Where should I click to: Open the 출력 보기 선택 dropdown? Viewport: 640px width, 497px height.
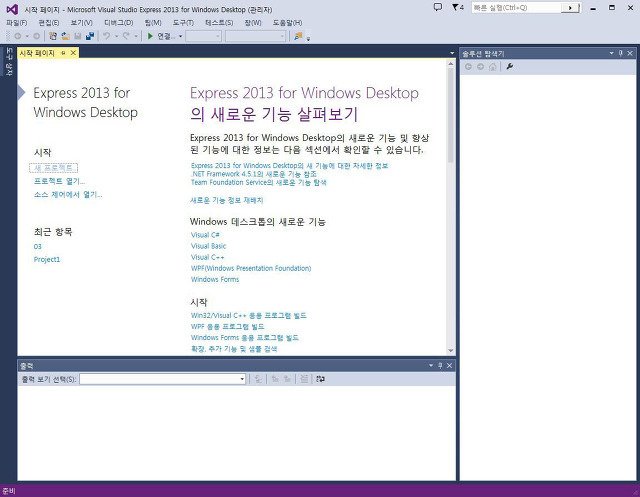click(162, 379)
